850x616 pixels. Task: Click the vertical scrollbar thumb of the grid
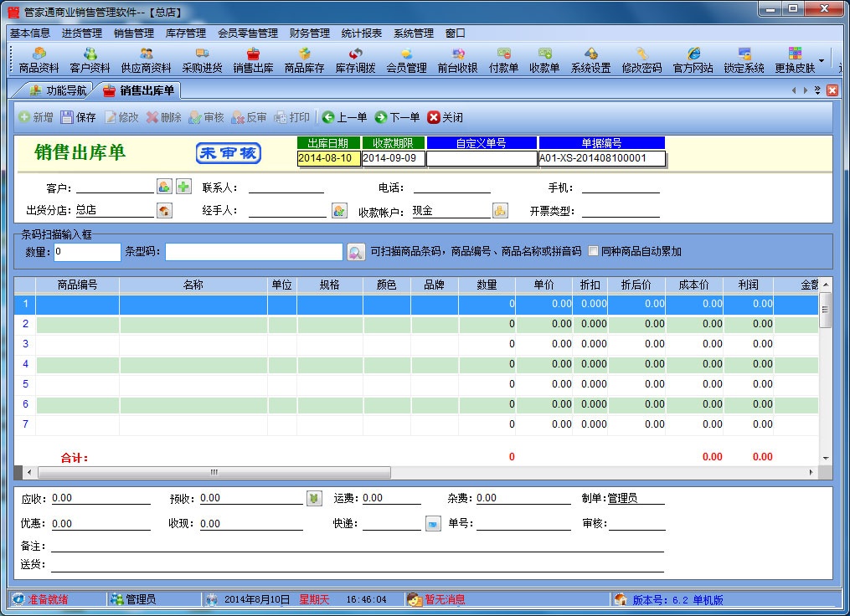click(825, 310)
